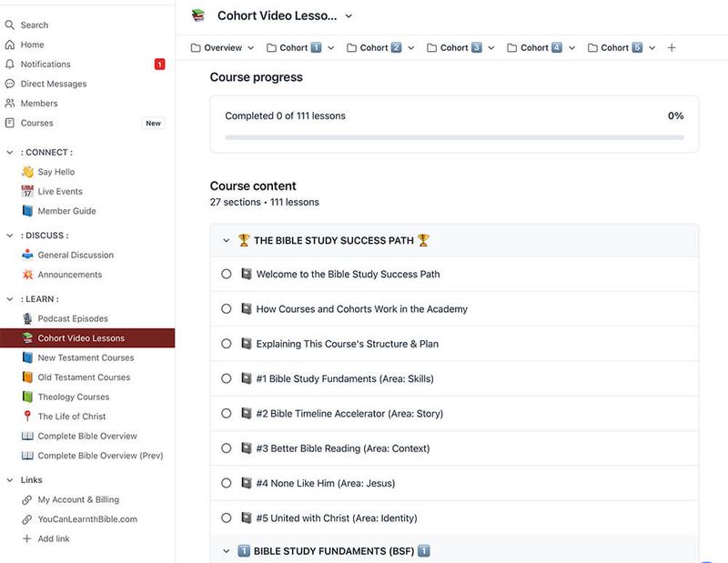728x563 pixels.
Task: Open the #3 Better Bible Reading lesson
Action: (x=342, y=448)
